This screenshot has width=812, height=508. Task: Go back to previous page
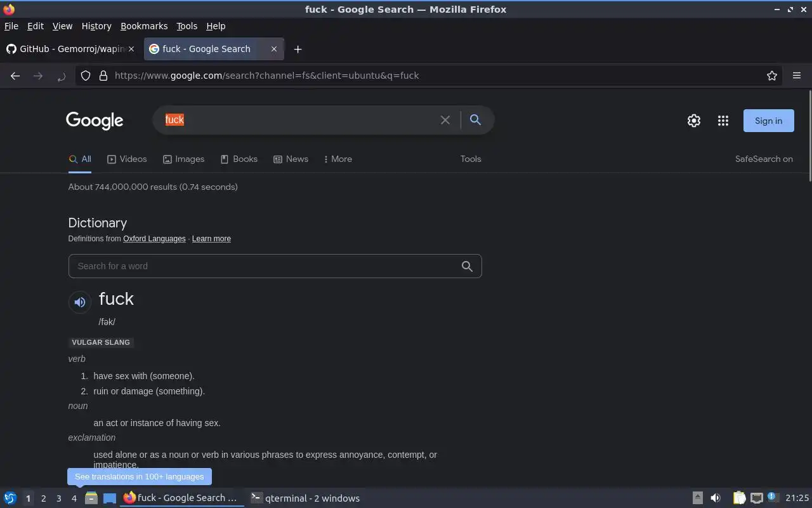tap(15, 76)
